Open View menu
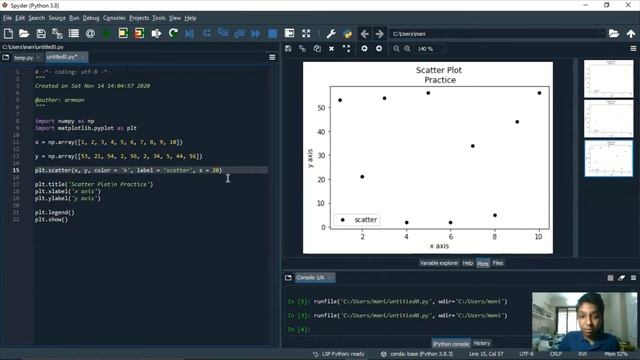The width and height of the screenshot is (640, 360). pos(175,18)
